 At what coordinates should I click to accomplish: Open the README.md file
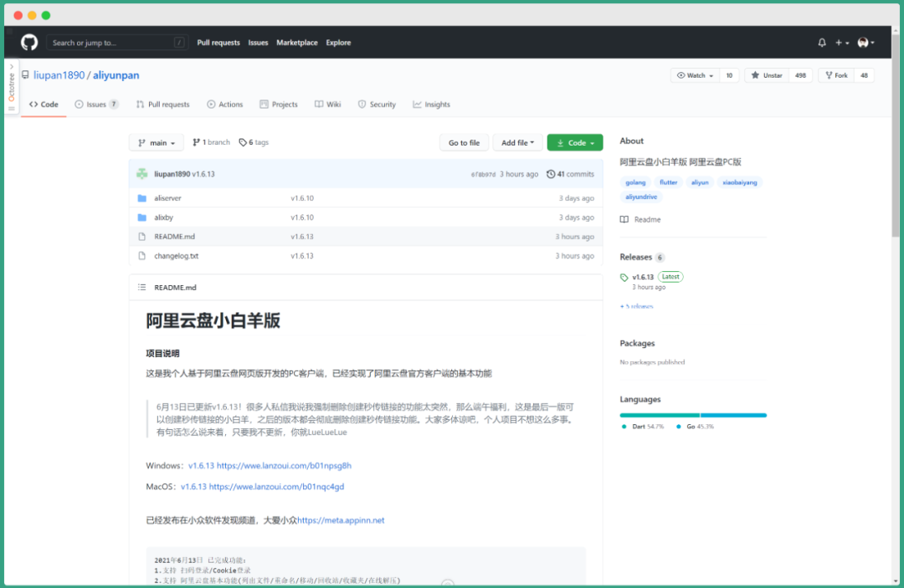tap(175, 237)
